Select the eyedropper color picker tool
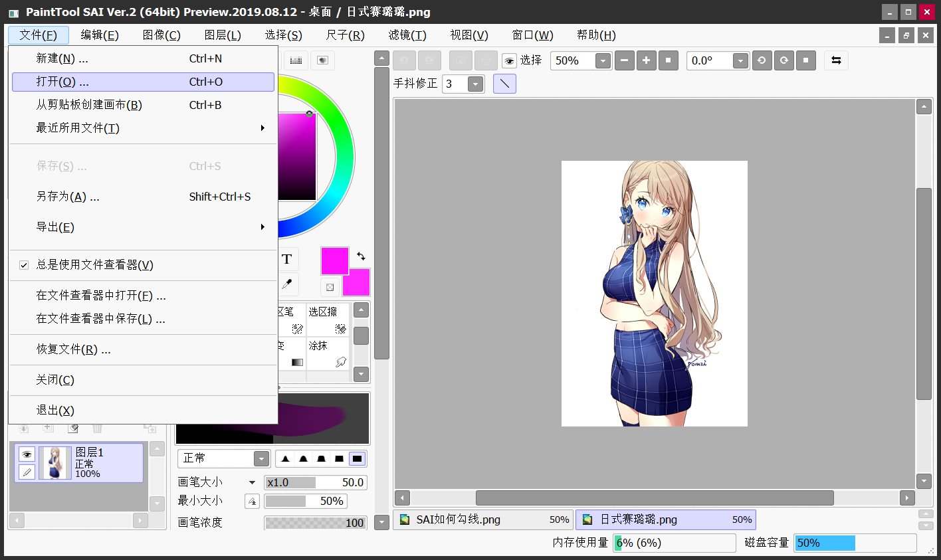This screenshot has height=560, width=941. click(287, 284)
